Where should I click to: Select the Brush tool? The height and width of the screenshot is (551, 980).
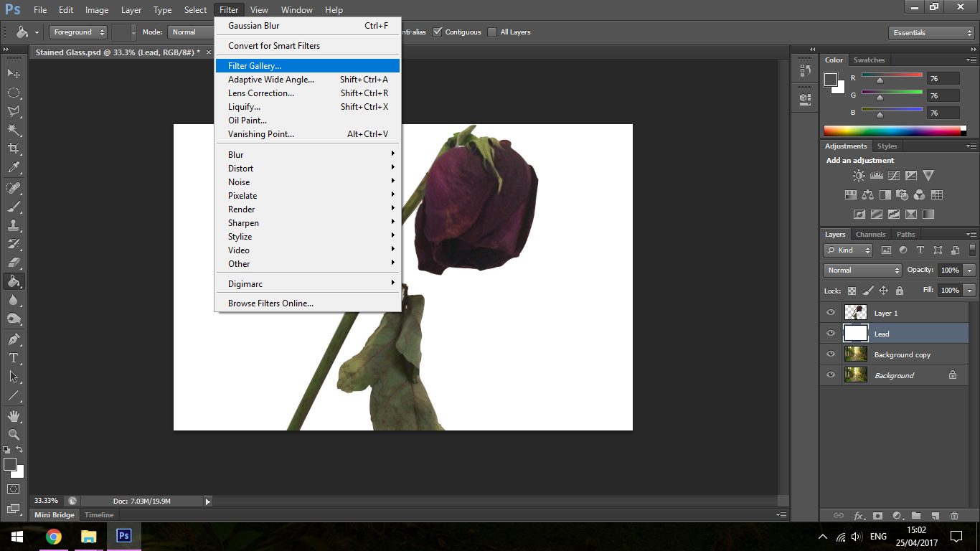[14, 207]
